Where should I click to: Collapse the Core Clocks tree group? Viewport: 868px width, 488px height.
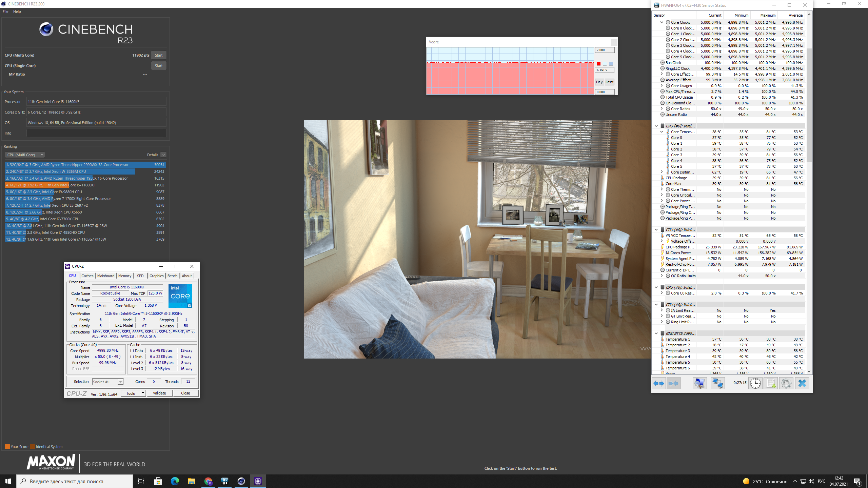click(x=662, y=22)
